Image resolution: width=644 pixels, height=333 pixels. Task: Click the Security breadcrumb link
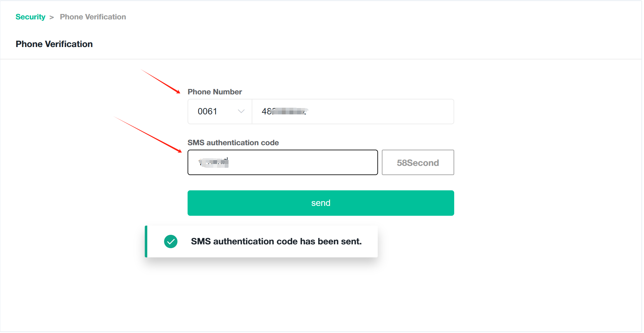pyautogui.click(x=30, y=17)
